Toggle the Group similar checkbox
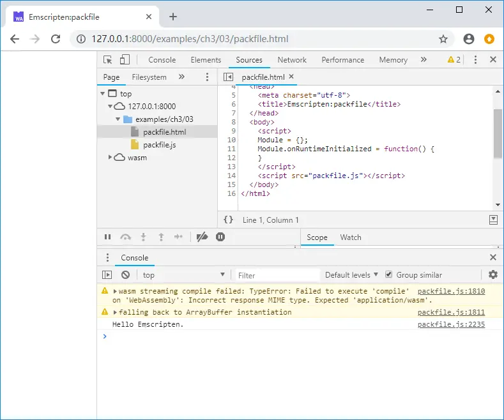The image size is (504, 420). click(x=388, y=274)
